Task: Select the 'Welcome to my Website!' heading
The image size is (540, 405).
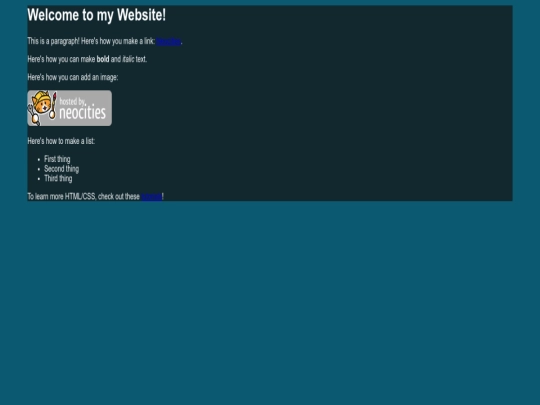Action: tap(96, 15)
